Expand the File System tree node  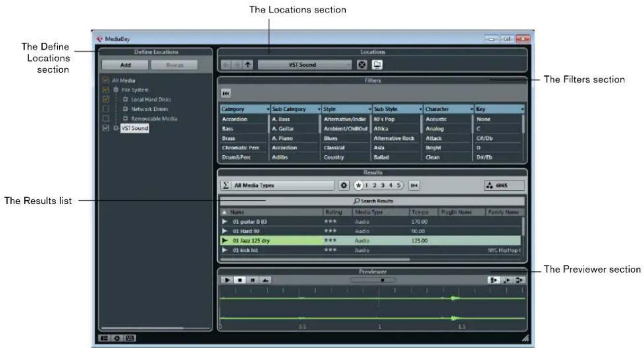tap(115, 90)
